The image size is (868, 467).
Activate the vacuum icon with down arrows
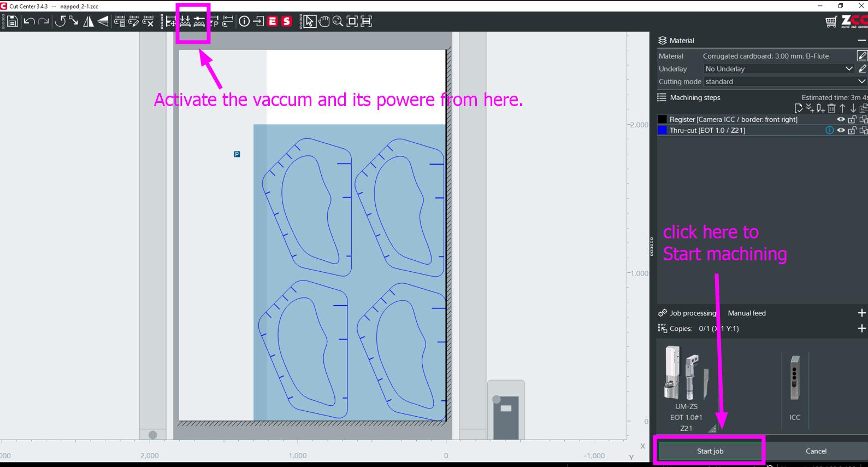click(185, 21)
